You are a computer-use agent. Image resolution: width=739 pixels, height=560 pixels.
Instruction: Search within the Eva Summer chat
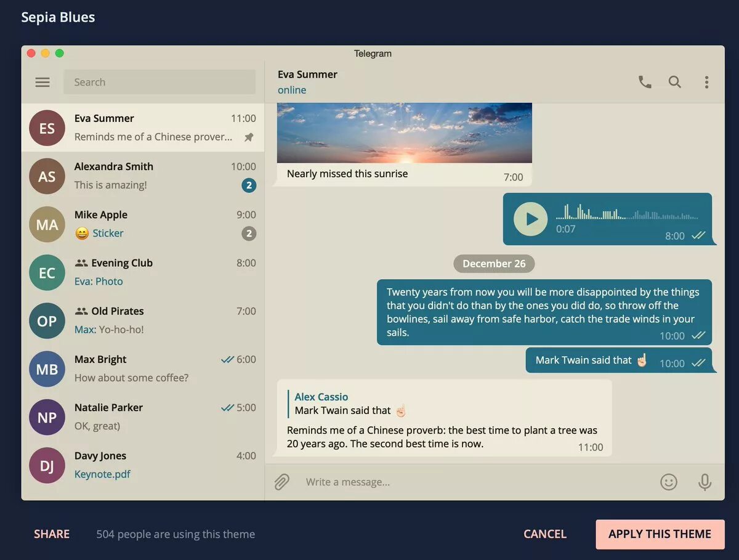click(675, 82)
